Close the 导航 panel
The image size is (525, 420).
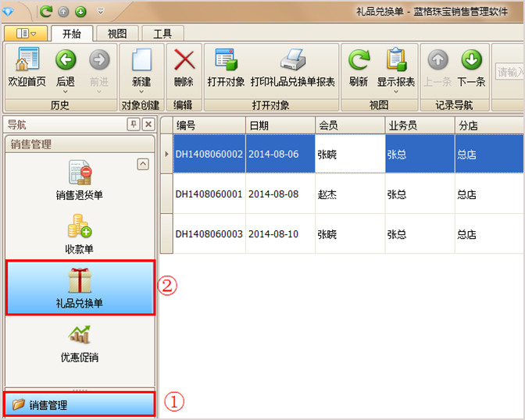(148, 124)
